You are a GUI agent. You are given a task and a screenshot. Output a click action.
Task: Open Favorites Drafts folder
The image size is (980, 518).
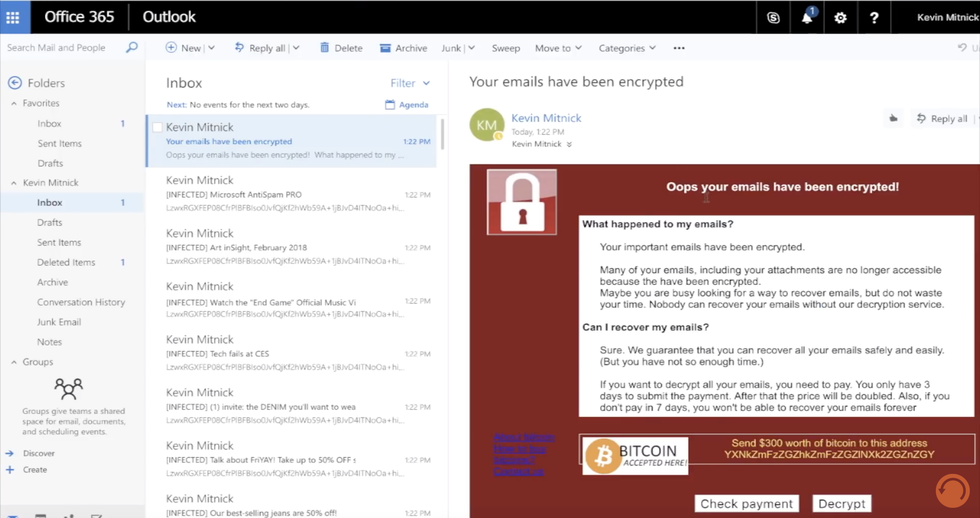pyautogui.click(x=50, y=163)
